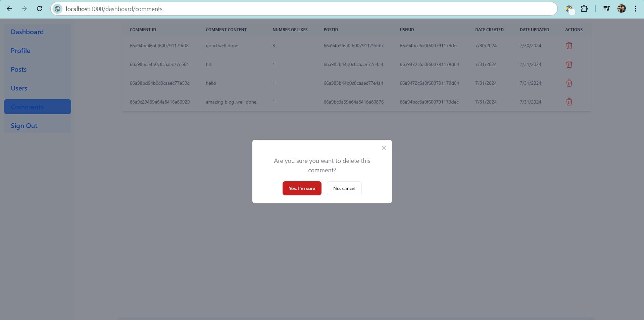Delete the 'hih' comment via trash icon
Viewport: 644px width, 320px height.
[569, 64]
